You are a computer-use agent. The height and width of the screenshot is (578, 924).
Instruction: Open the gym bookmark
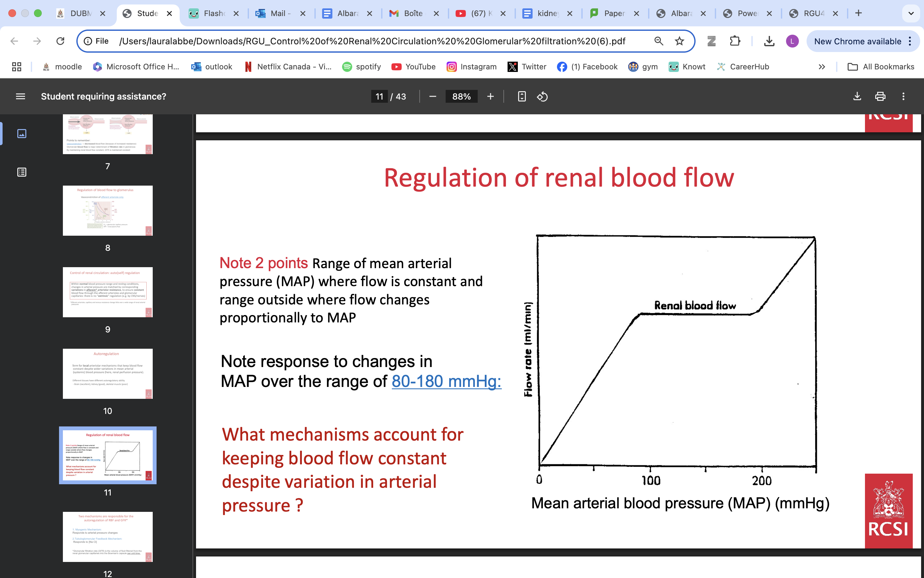coord(643,66)
